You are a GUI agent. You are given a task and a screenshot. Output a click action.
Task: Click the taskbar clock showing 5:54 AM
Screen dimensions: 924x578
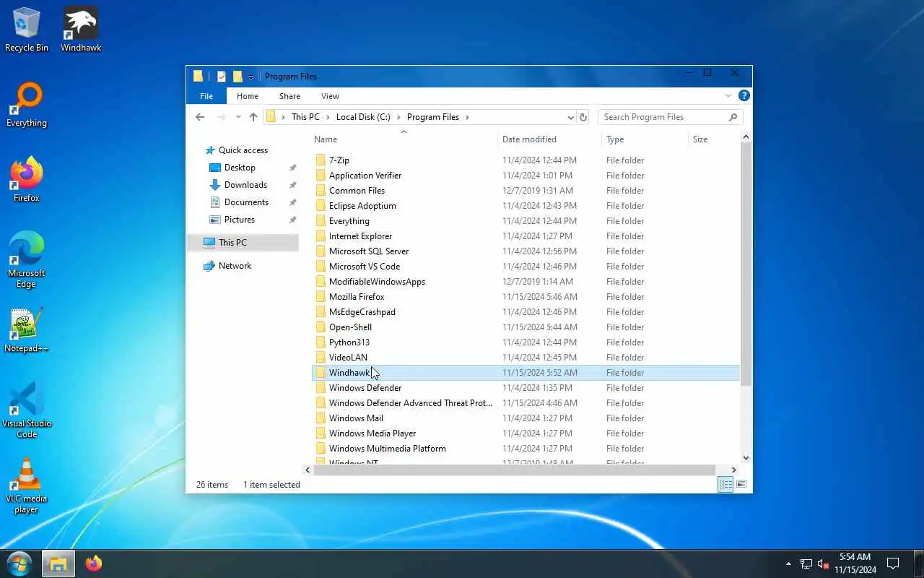click(855, 564)
